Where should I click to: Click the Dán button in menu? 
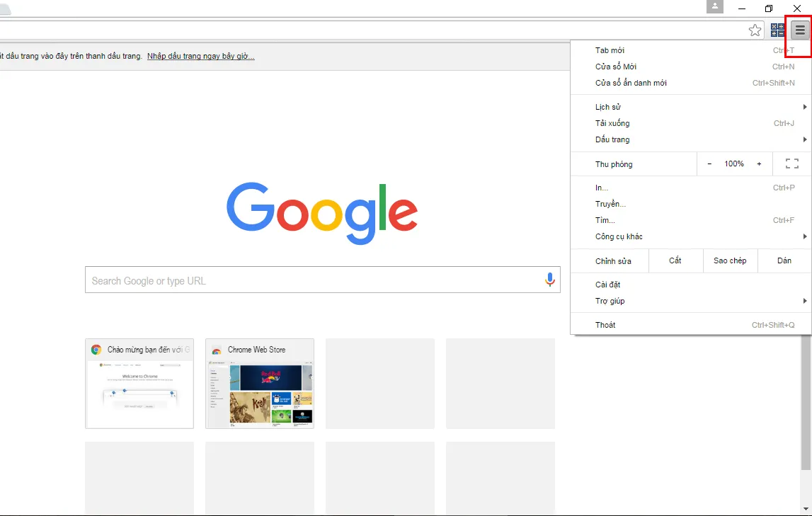click(784, 260)
